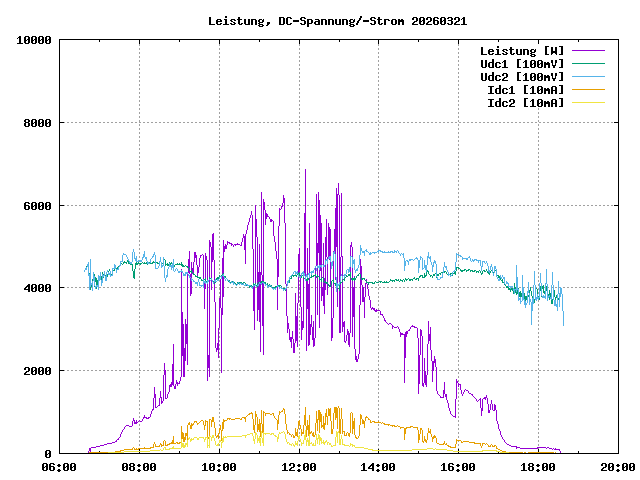The width and height of the screenshot is (640, 480).
Task: Click the yellow Idc2 legend line sample
Action: 589,103
